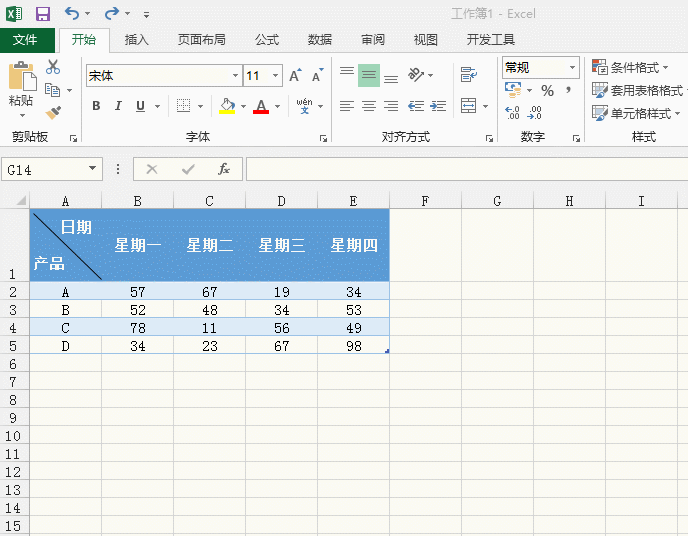Expand the Paste options arrow

(22, 115)
